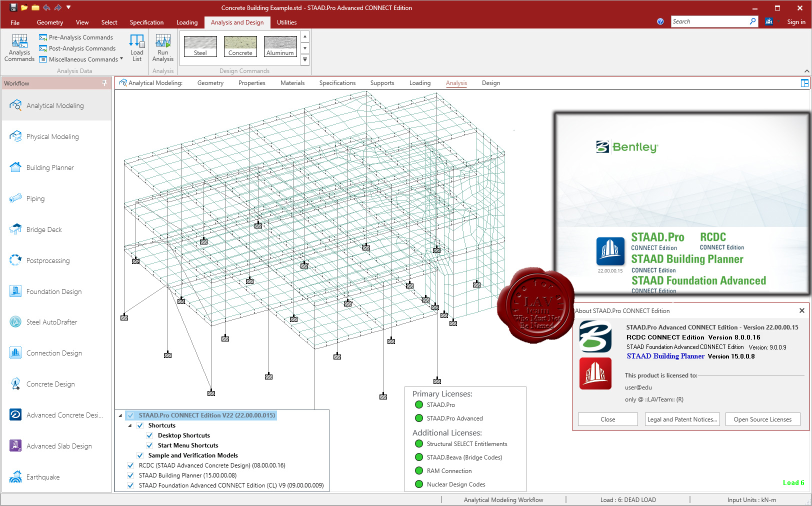Uncheck Sample and Verification Models
812x506 pixels.
point(140,455)
